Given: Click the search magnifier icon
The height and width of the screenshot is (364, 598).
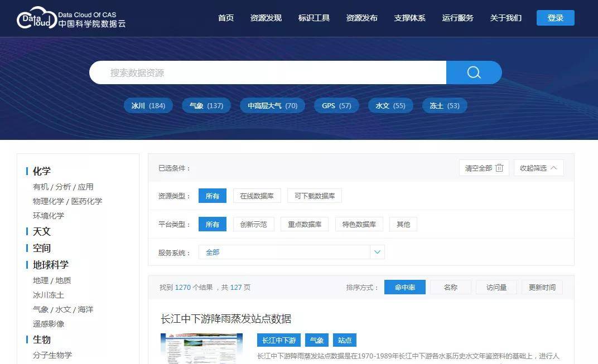Looking at the screenshot, I should point(473,72).
